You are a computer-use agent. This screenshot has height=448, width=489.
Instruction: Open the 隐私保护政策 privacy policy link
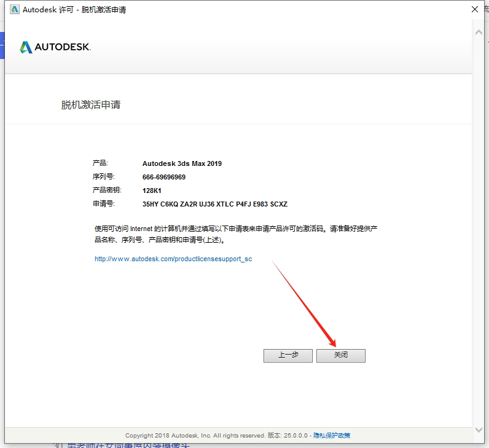[x=332, y=435]
